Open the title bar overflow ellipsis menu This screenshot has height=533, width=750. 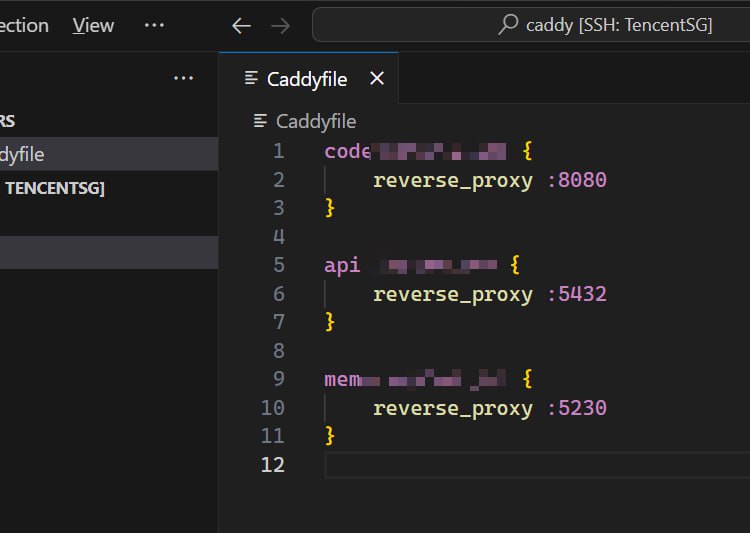(154, 25)
